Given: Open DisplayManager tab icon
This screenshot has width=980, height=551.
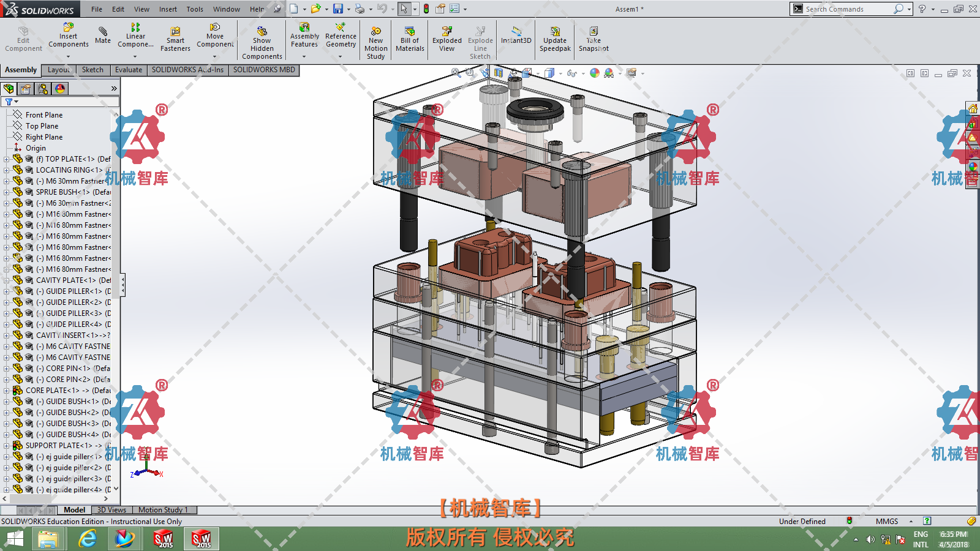Looking at the screenshot, I should pyautogui.click(x=60, y=89).
